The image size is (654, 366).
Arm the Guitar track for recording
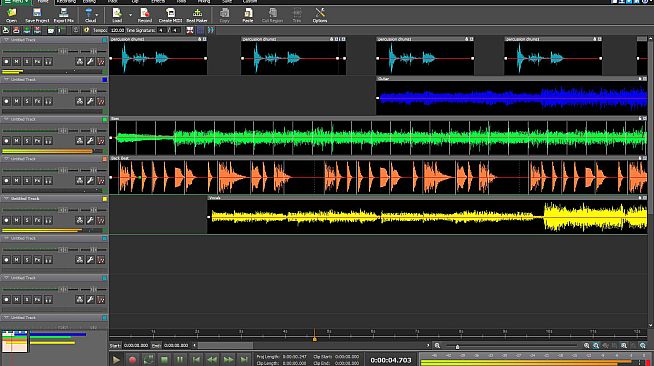(x=6, y=101)
